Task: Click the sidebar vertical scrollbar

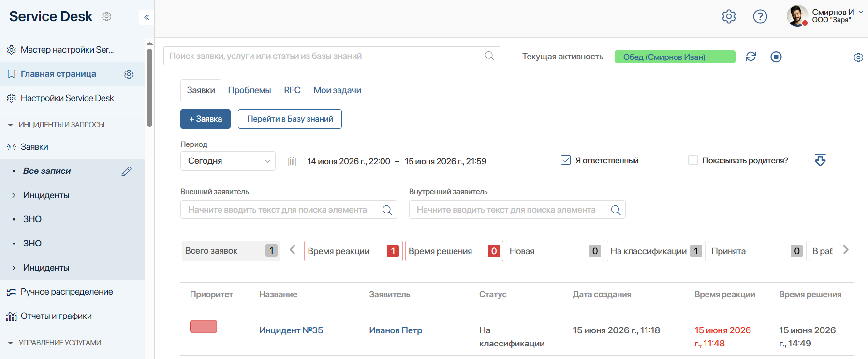Action: coord(149,87)
